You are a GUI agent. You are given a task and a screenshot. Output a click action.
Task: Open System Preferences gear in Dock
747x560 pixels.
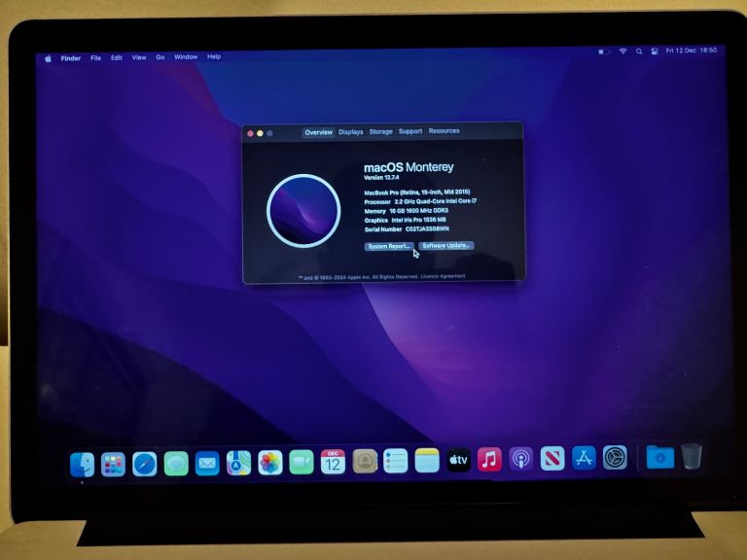(615, 458)
